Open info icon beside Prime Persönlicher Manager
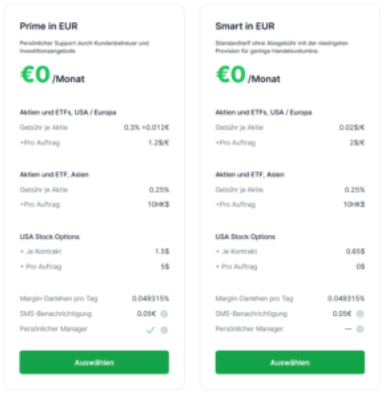Viewport: 388px width, 397px height. [164, 330]
